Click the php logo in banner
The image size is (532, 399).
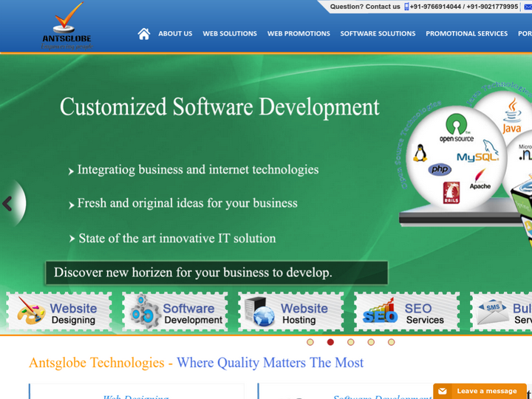(x=440, y=169)
